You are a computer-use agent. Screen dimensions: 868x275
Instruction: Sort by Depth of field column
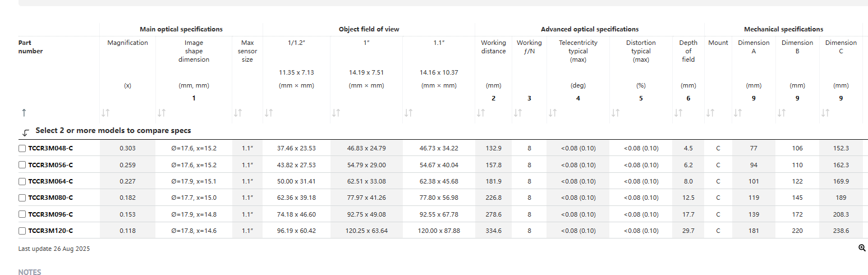[x=678, y=113]
